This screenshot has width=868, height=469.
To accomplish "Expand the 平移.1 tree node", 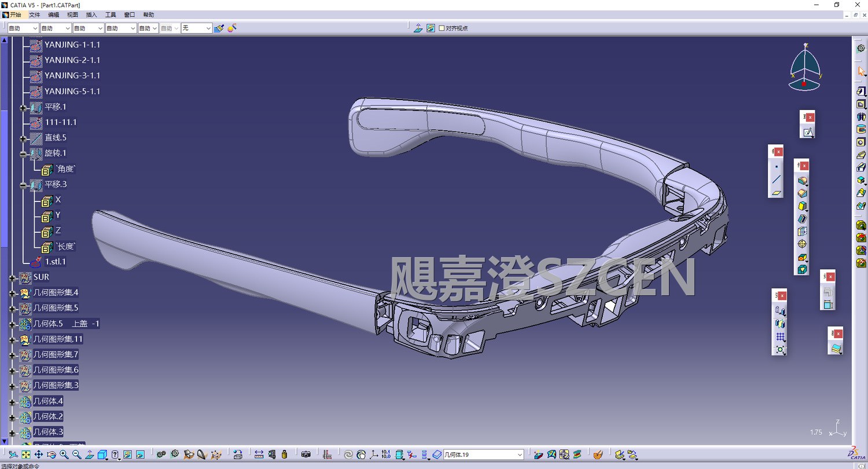I will click(x=23, y=107).
